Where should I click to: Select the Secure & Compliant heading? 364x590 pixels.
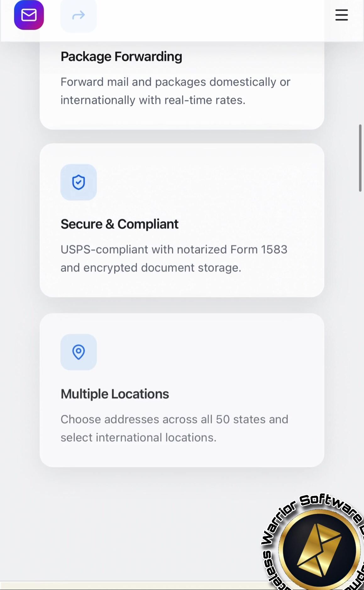click(119, 224)
